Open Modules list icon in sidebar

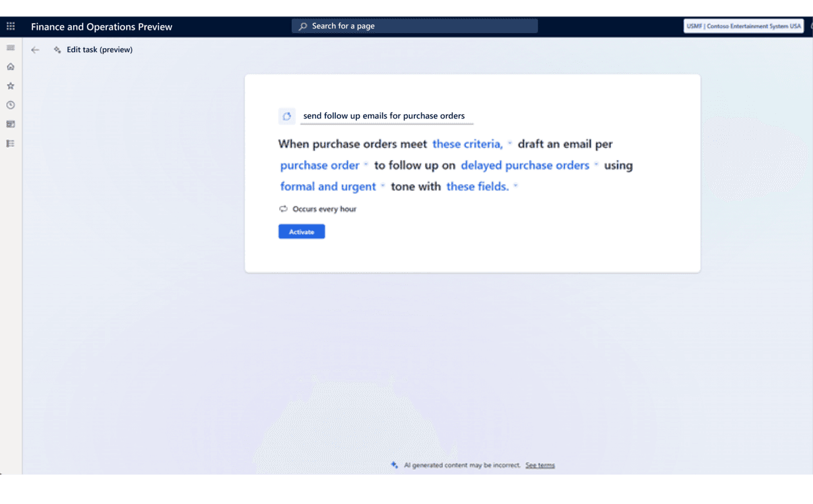pos(11,143)
